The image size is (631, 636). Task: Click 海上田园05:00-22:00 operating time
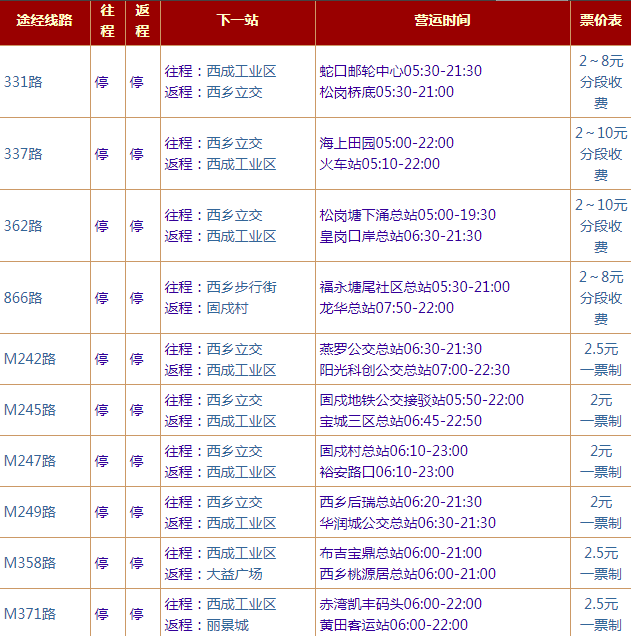386,143
